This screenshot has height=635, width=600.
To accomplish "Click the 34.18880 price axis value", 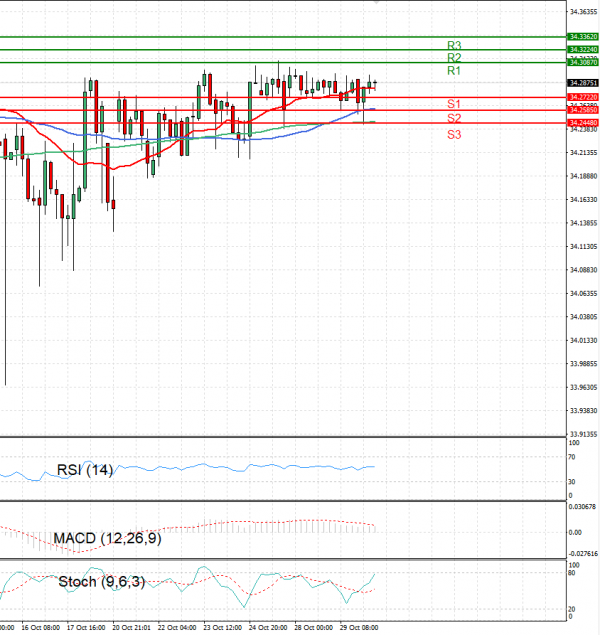I will pyautogui.click(x=583, y=176).
